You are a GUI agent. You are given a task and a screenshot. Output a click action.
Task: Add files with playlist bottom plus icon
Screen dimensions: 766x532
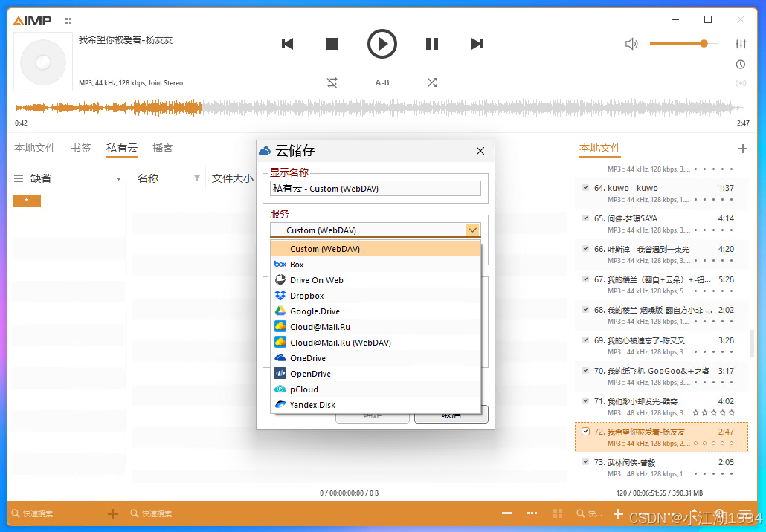click(618, 513)
